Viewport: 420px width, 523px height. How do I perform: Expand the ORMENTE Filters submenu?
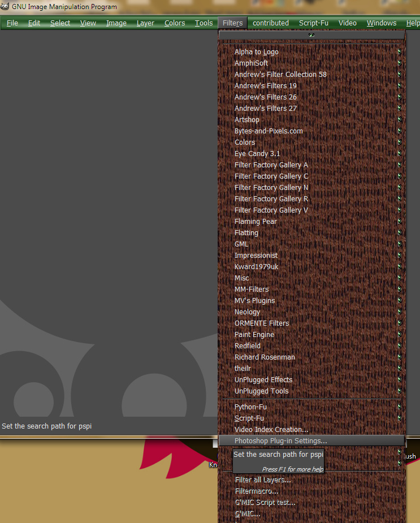click(311, 323)
